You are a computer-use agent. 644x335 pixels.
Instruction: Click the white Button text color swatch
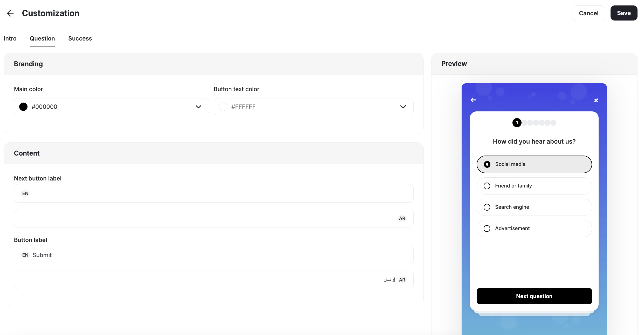(x=223, y=107)
